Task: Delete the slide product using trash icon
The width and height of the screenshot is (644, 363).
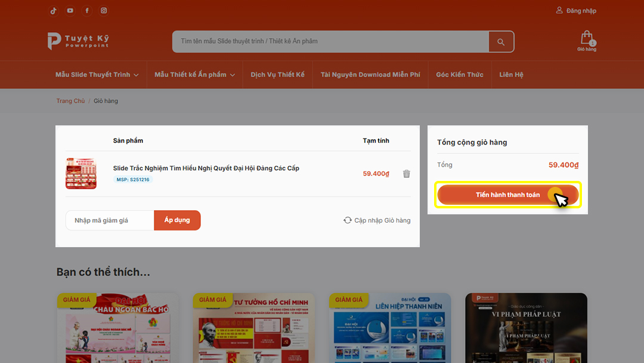Action: click(x=406, y=174)
